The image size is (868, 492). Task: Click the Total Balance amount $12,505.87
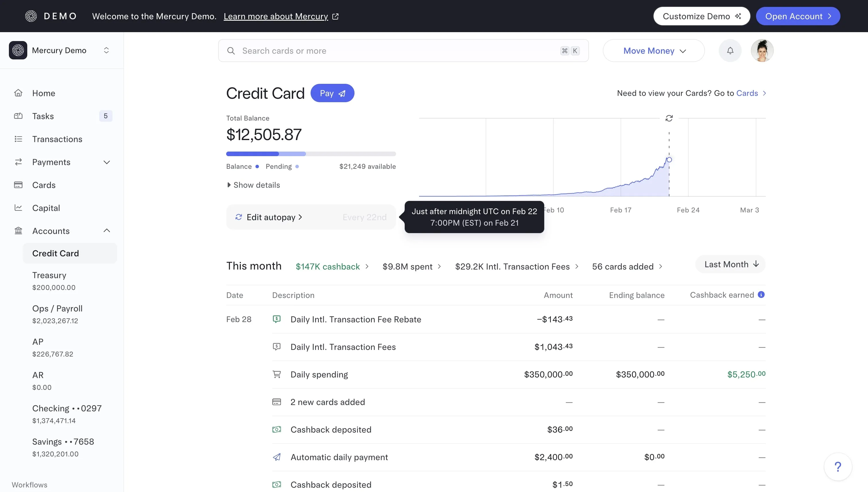pyautogui.click(x=264, y=135)
